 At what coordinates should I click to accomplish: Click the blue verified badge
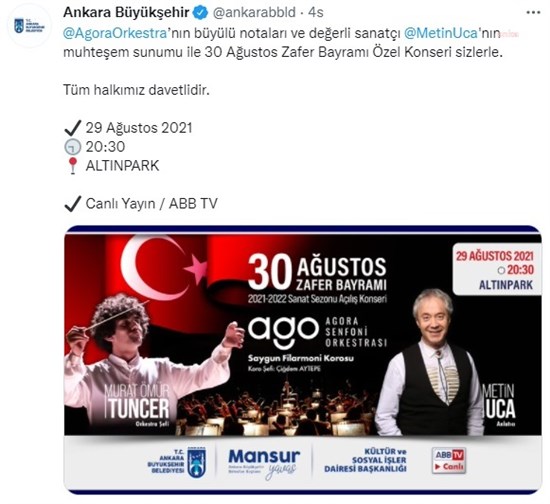pos(201,13)
